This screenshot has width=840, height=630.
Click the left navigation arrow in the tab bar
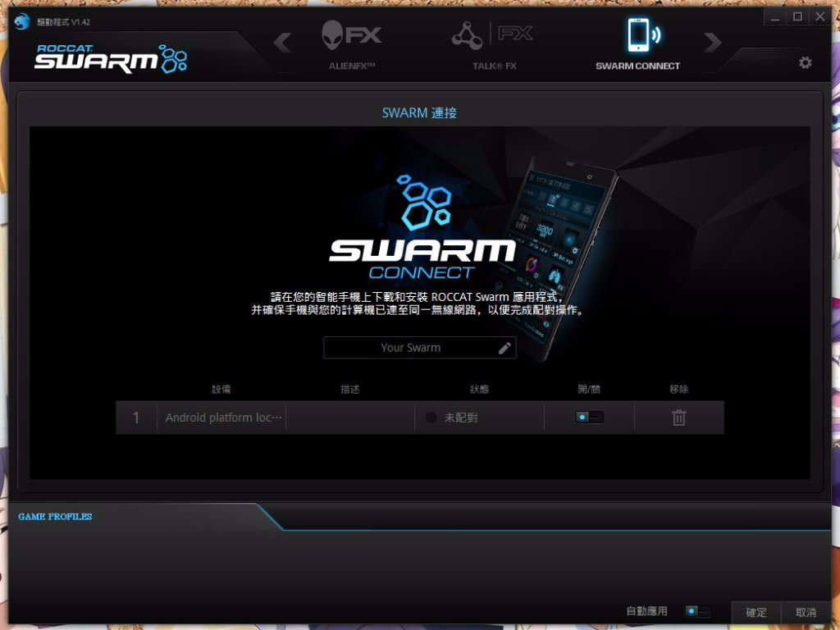pyautogui.click(x=282, y=43)
